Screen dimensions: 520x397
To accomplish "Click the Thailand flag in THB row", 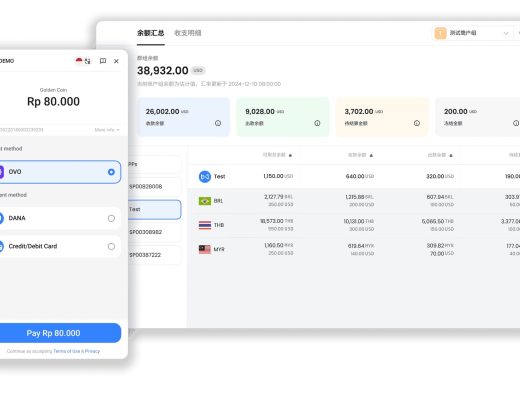I will point(205,225).
